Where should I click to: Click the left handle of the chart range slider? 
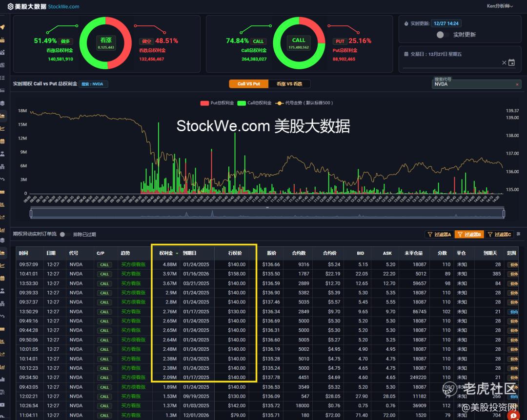(31, 213)
